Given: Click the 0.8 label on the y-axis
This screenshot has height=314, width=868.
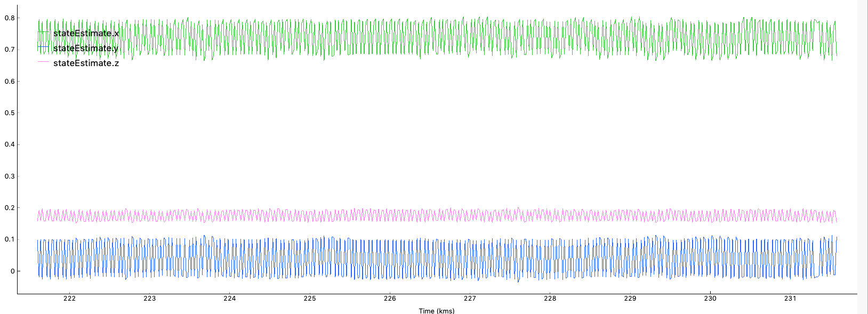Looking at the screenshot, I should [x=10, y=18].
